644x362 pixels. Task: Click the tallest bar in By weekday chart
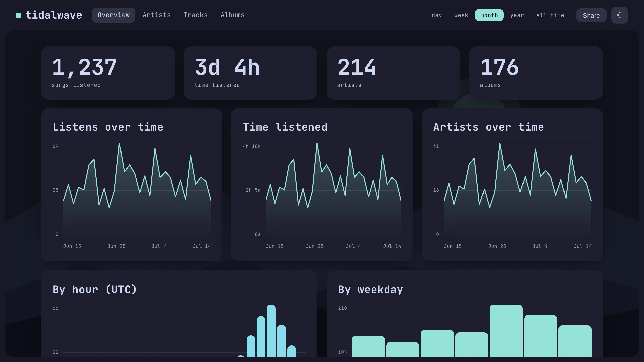pyautogui.click(x=506, y=331)
